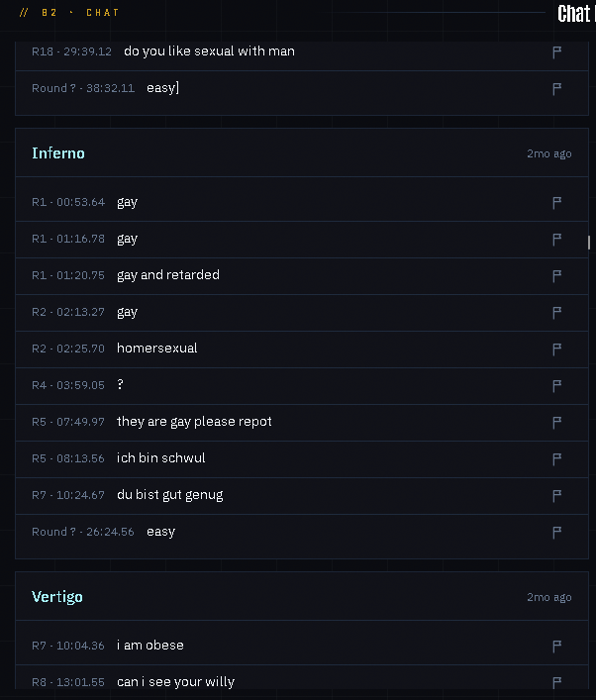Click the '2mo ago' timestamp for Vertigo
Image resolution: width=596 pixels, height=700 pixels.
pyautogui.click(x=549, y=597)
